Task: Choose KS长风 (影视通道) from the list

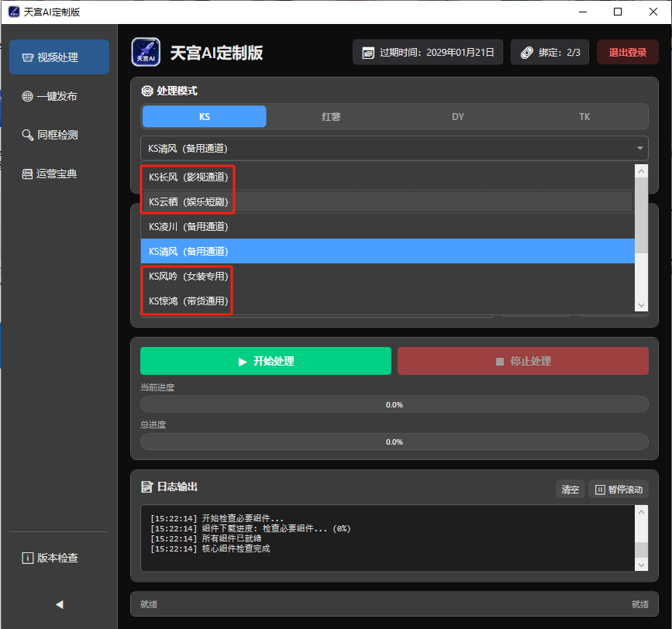Action: coord(388,177)
